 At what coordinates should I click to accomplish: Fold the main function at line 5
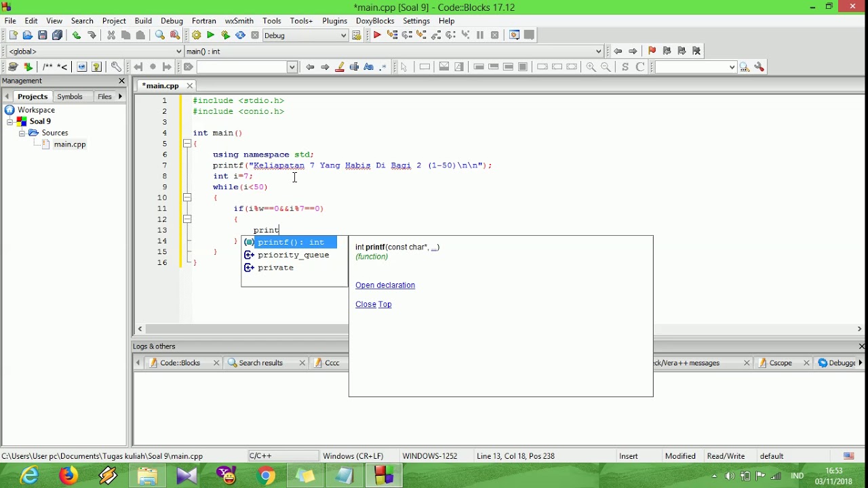187,144
